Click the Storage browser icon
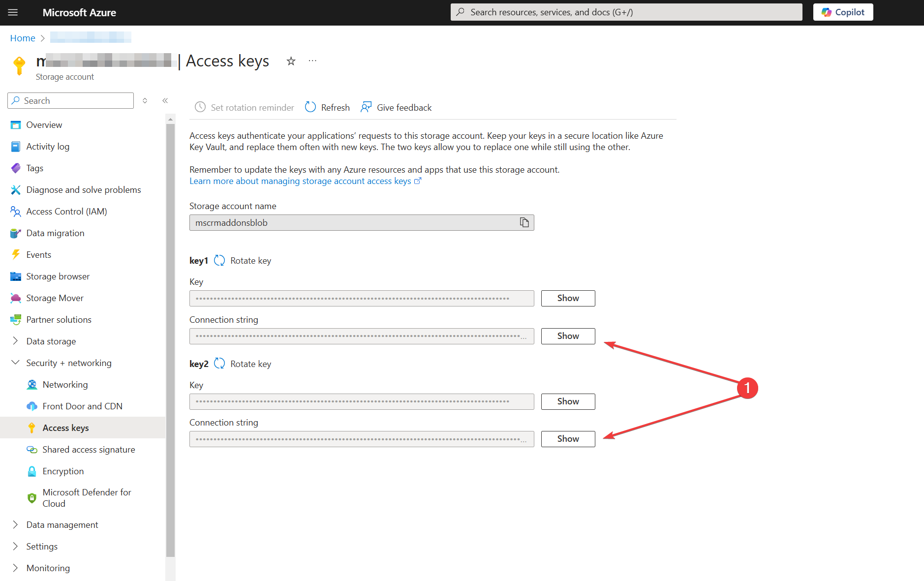This screenshot has width=924, height=581. [x=16, y=276]
